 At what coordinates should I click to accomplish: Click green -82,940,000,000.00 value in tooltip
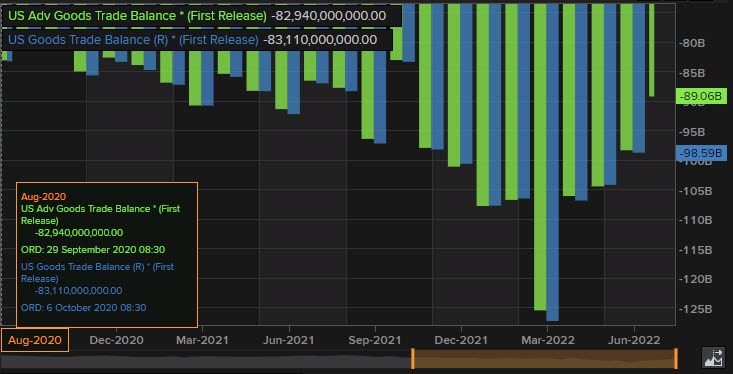pos(79,232)
